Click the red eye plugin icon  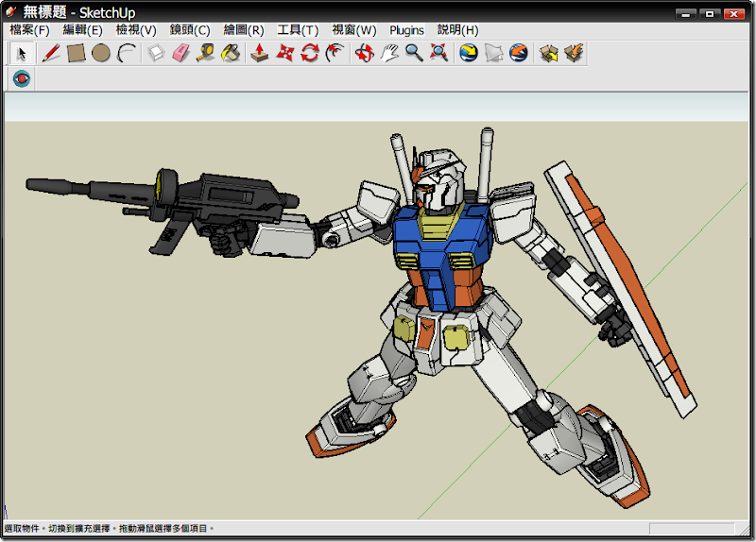(x=22, y=78)
